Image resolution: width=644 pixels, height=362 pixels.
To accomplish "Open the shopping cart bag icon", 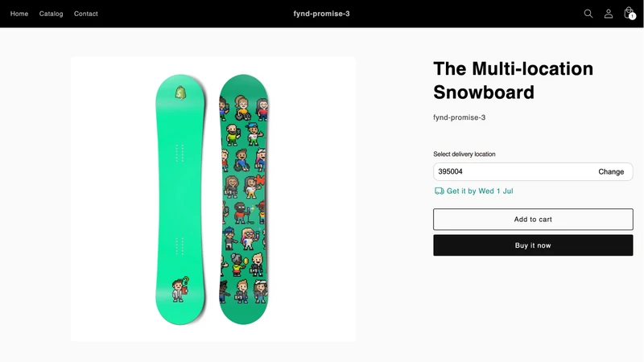I will [x=629, y=13].
